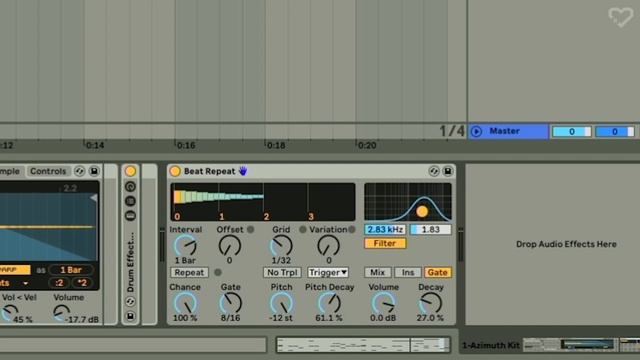Click the 0:14 marker on the time ruler
Image resolution: width=640 pixels, height=360 pixels.
95,145
